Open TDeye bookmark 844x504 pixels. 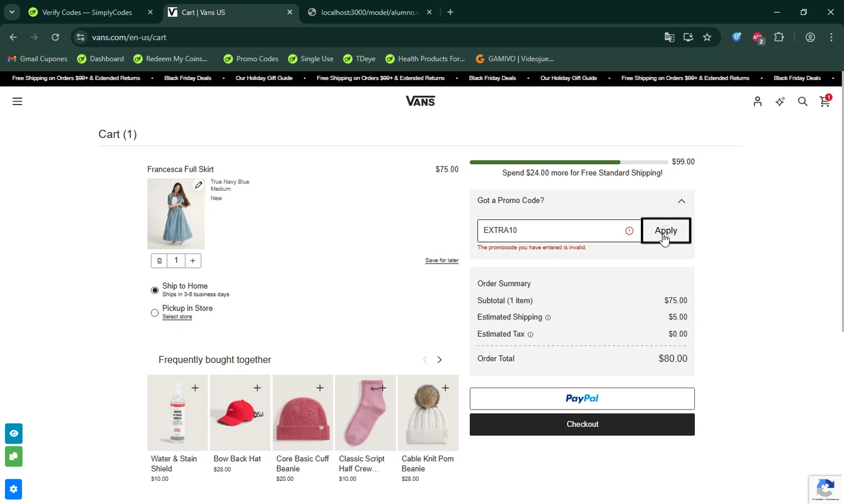pyautogui.click(x=359, y=58)
